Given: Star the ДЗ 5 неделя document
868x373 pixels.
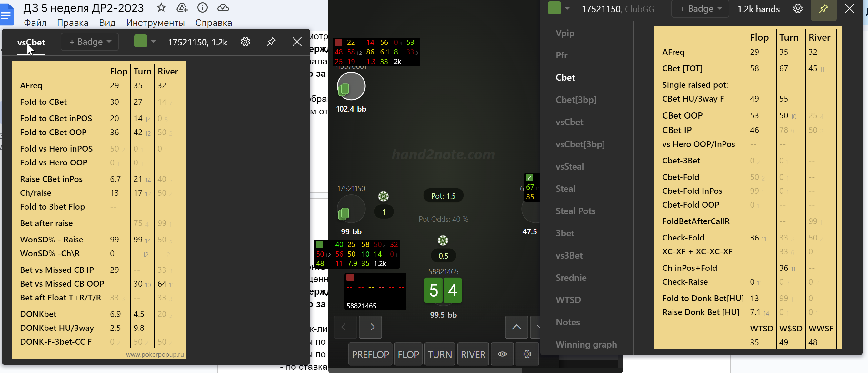Looking at the screenshot, I should point(161,7).
